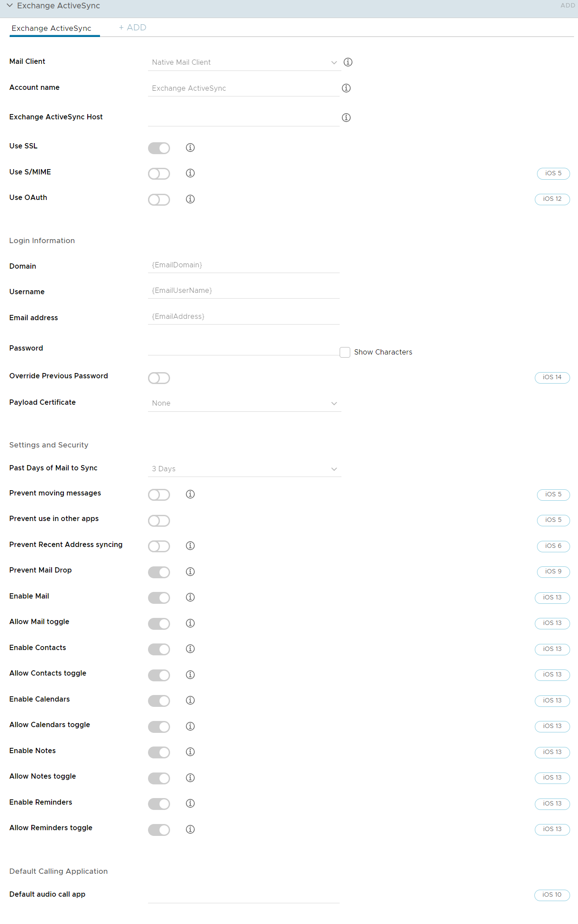Click the iOS 9 badge for Prevent Mail Drop
578x924 pixels.
(553, 572)
